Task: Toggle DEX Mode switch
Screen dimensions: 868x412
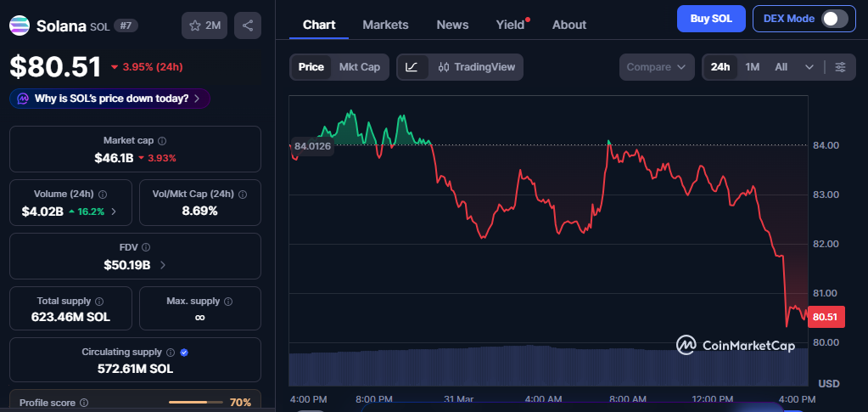Action: point(834,19)
